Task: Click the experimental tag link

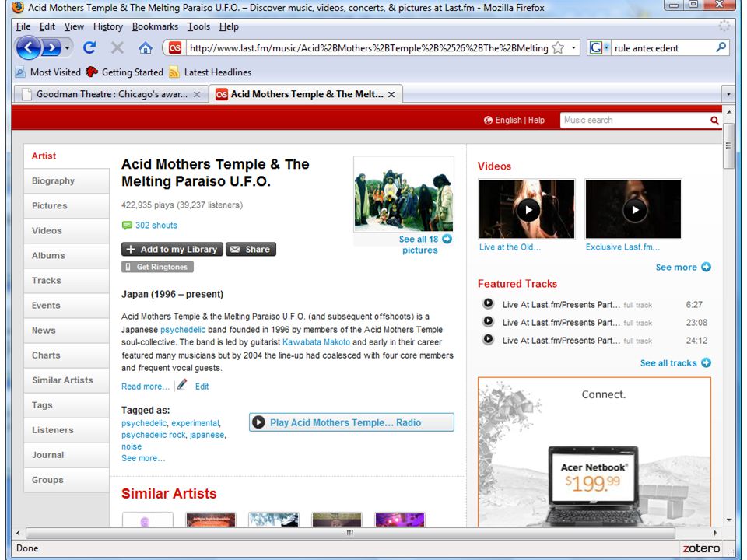Action: pos(195,423)
